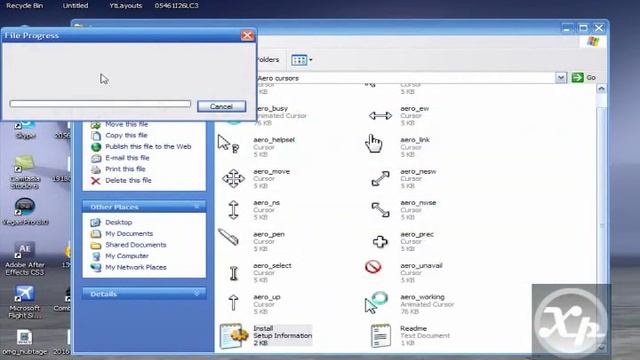
Task: Open the Views dropdown in toolbar
Action: click(302, 60)
